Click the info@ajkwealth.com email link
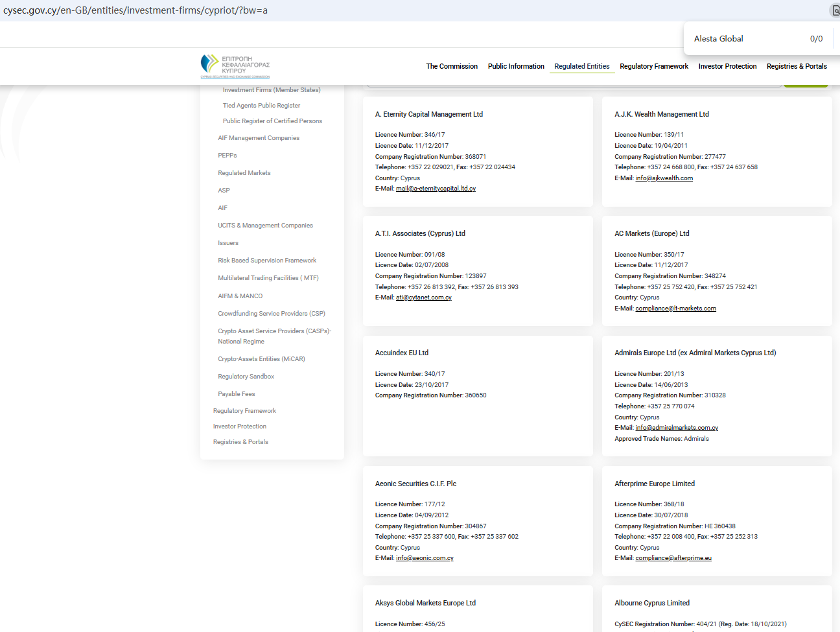The image size is (840, 632). [x=664, y=178]
